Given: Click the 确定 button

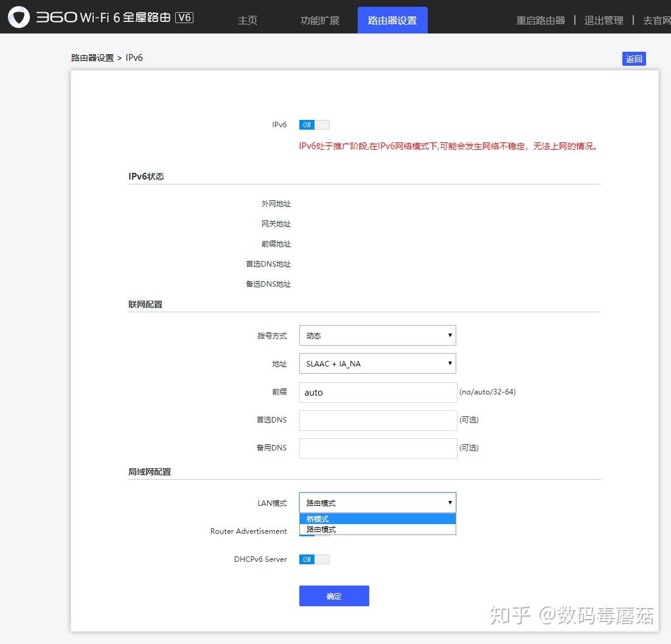Looking at the screenshot, I should pyautogui.click(x=334, y=596).
